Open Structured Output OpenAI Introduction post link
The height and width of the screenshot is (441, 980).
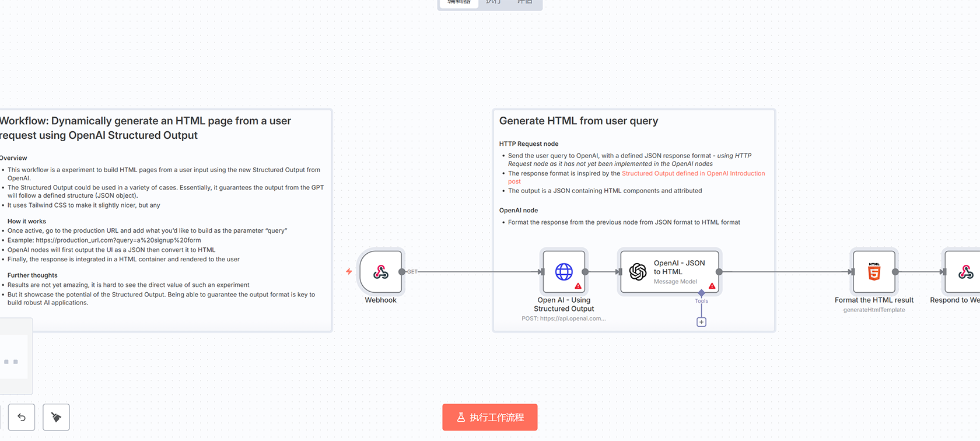693,173
